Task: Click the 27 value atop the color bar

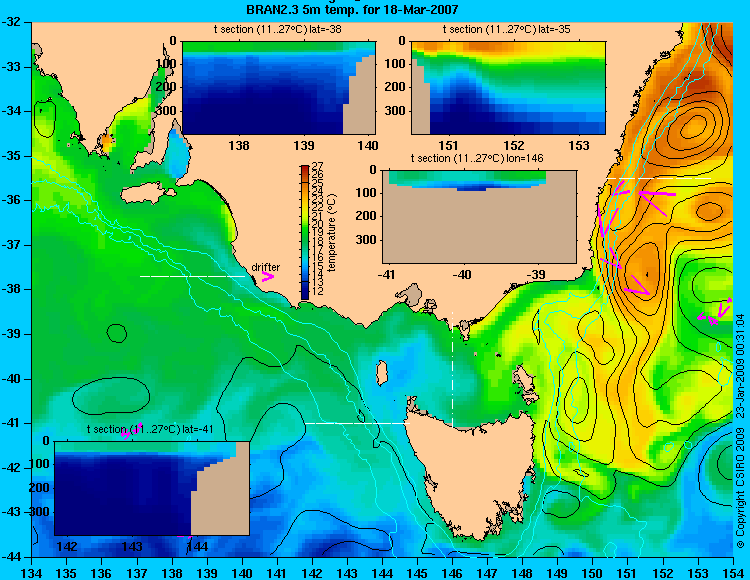Action: point(317,166)
